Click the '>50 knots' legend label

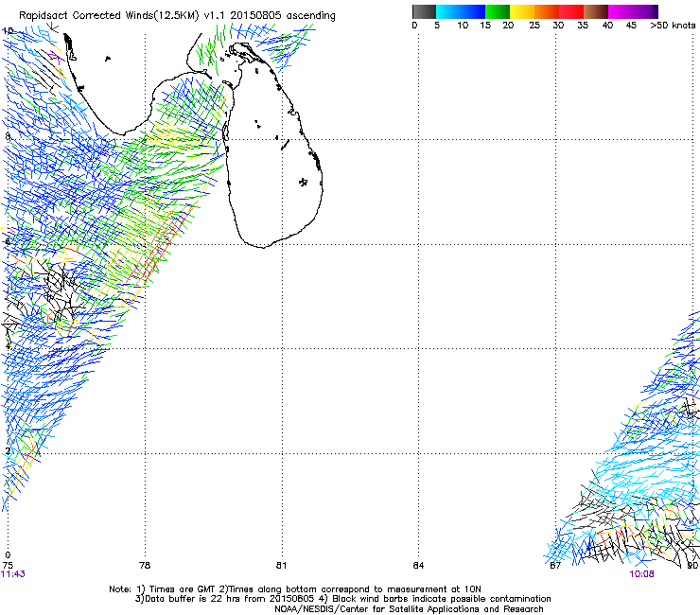click(673, 26)
